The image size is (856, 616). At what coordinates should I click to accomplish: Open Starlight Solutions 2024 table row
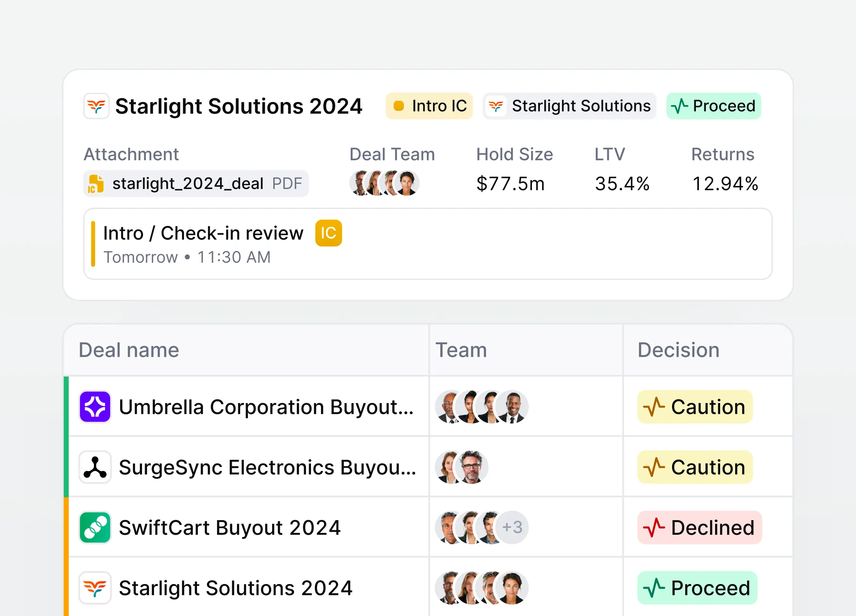click(428, 587)
